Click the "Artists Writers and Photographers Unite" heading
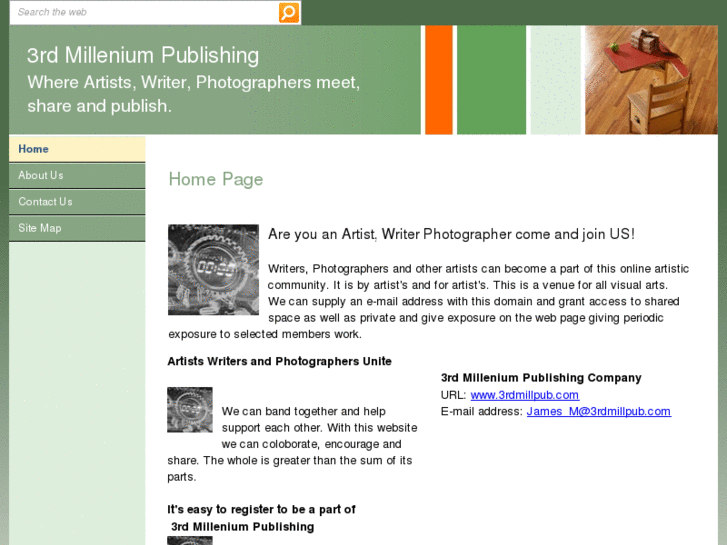727x545 pixels. coord(280,361)
